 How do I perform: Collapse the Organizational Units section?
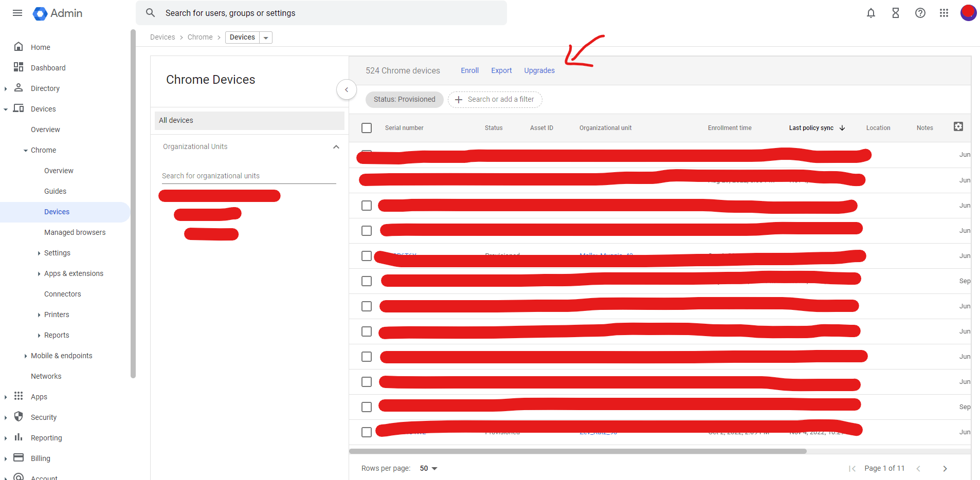pyautogui.click(x=336, y=146)
